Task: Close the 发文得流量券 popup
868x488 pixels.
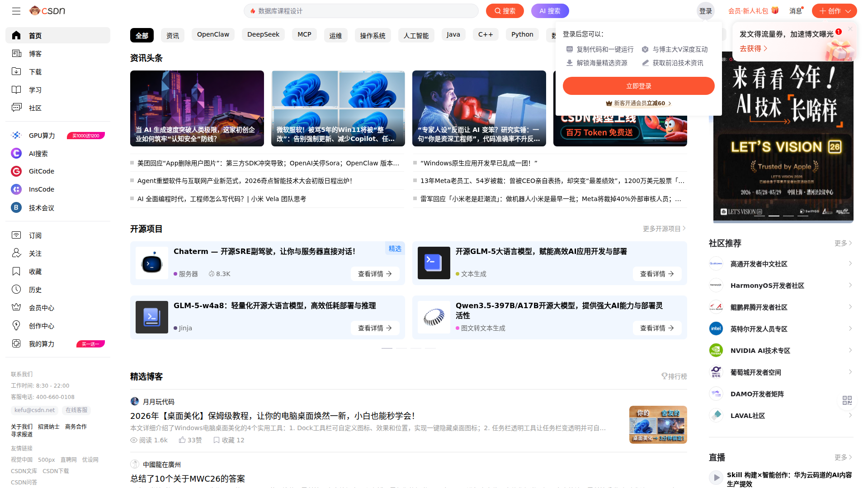Action: [x=850, y=29]
